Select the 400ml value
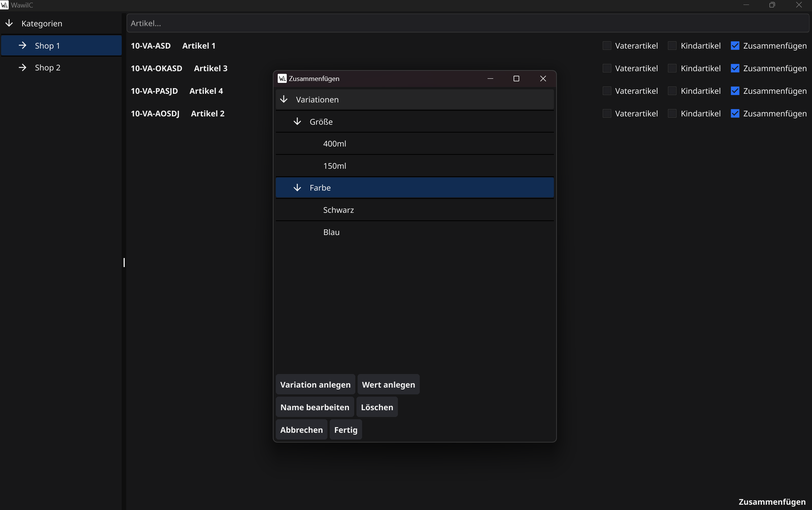This screenshot has width=812, height=510. pos(335,144)
